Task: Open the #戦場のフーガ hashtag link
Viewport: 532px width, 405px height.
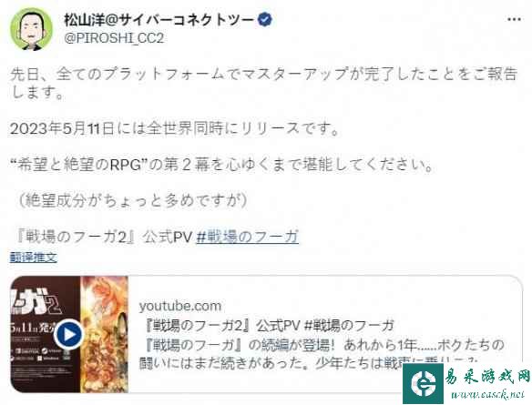Action: [x=248, y=237]
